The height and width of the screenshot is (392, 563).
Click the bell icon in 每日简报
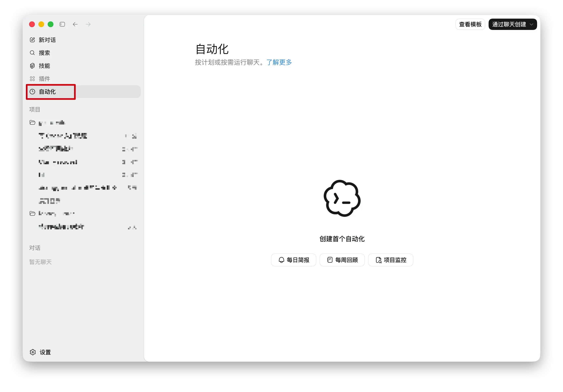pyautogui.click(x=281, y=260)
